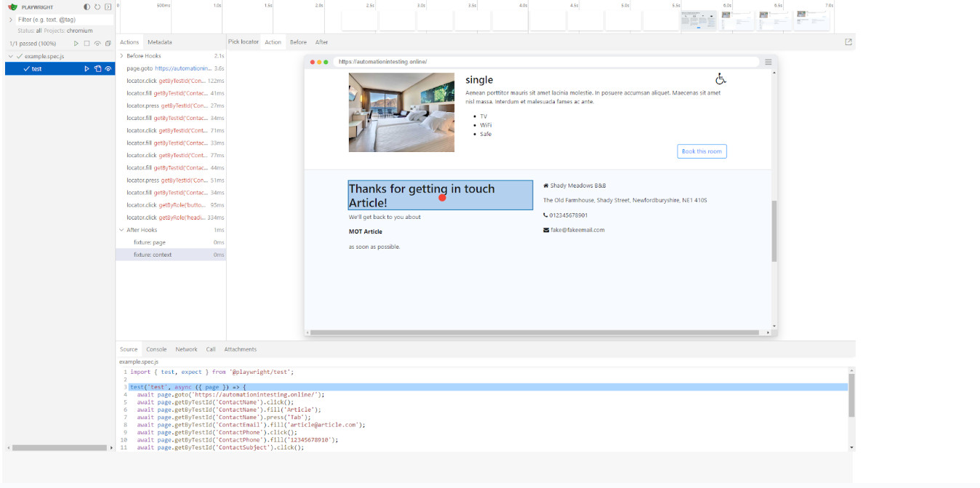Click the hamburger menu in the snapshot browser bar
The width and height of the screenshot is (980, 488).
point(768,62)
